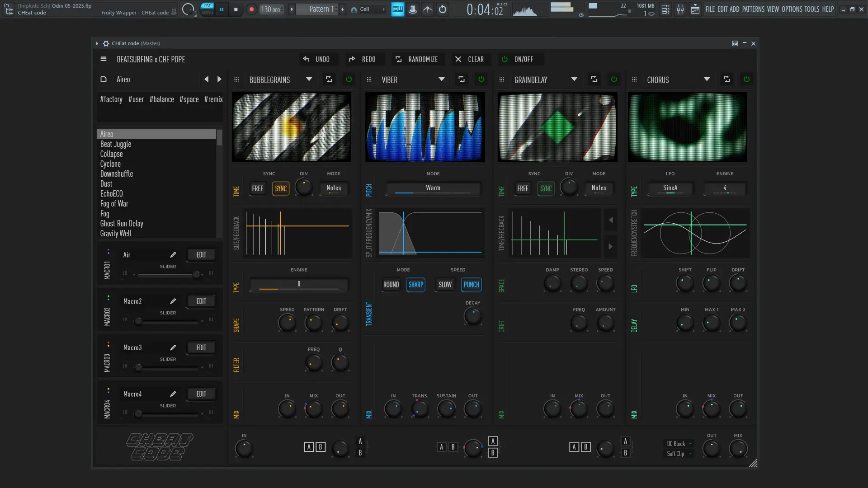Open the BUBBLEGRAINS effect type dropdown
This screenshot has width=868, height=488.
[309, 80]
